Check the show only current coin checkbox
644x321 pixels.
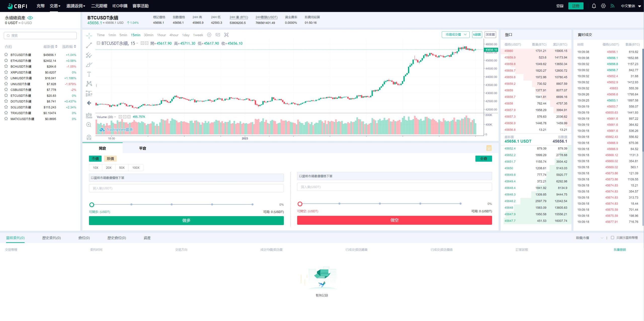click(x=613, y=238)
